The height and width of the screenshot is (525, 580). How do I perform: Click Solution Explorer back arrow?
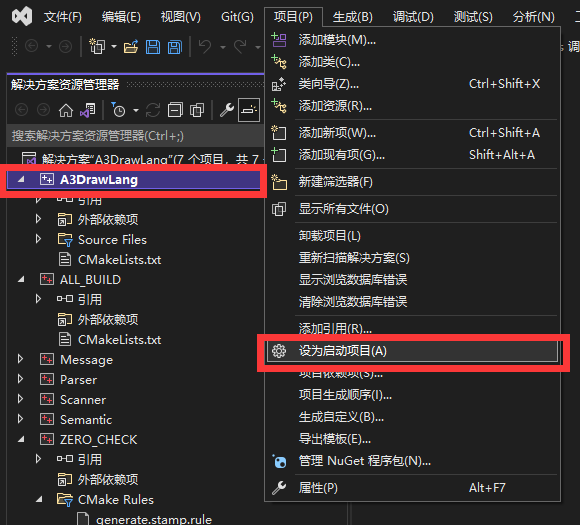coord(21,110)
